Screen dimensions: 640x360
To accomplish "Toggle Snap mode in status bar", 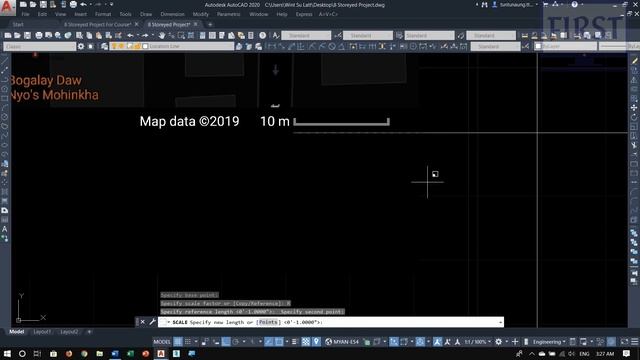I will [x=188, y=342].
